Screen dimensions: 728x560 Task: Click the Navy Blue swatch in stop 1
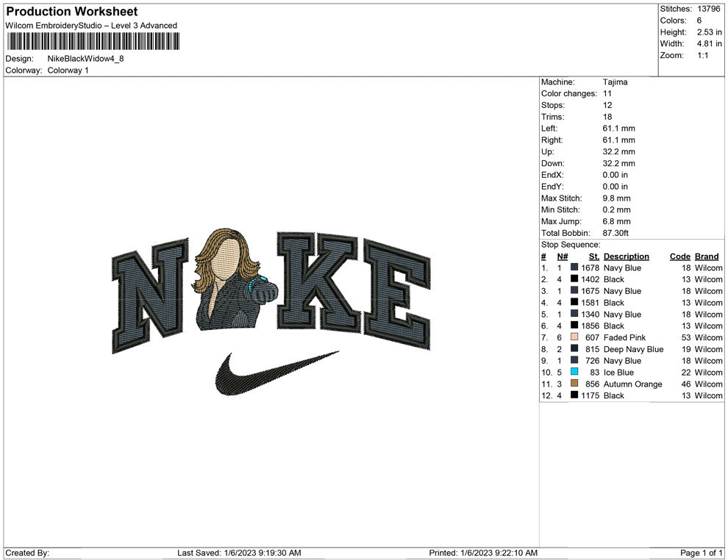pos(574,268)
